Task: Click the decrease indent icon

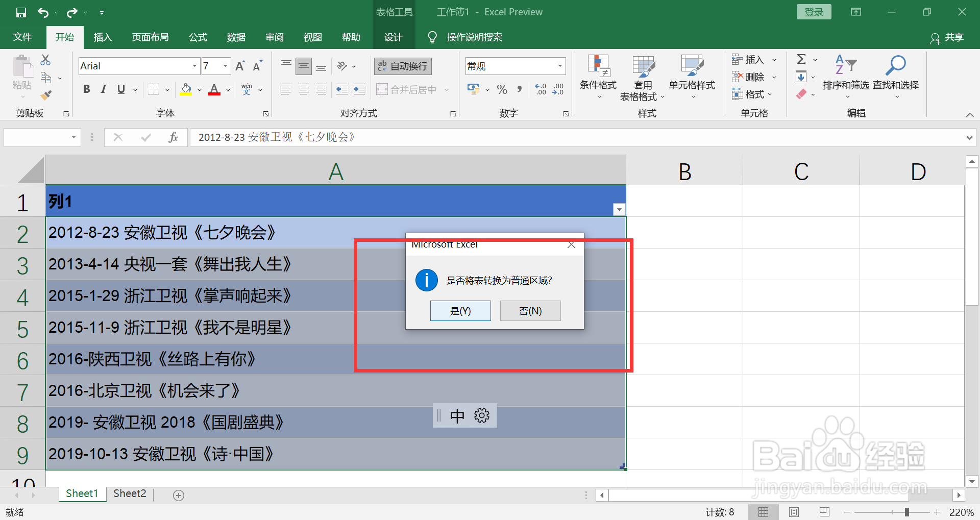Action: (x=342, y=89)
